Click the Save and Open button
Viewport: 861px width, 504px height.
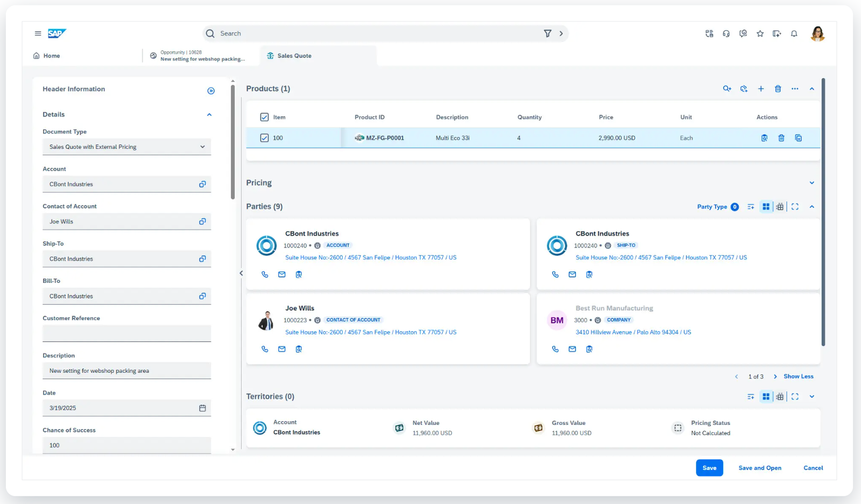759,468
